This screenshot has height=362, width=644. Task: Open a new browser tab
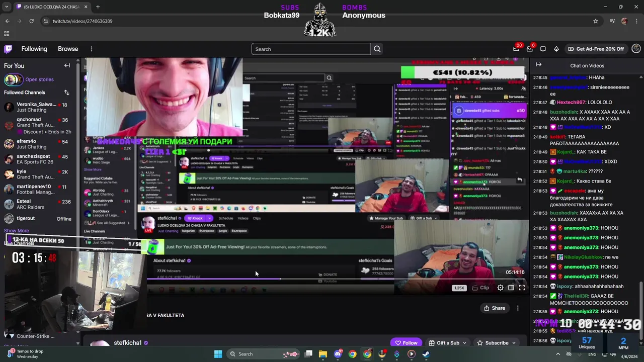click(x=98, y=7)
